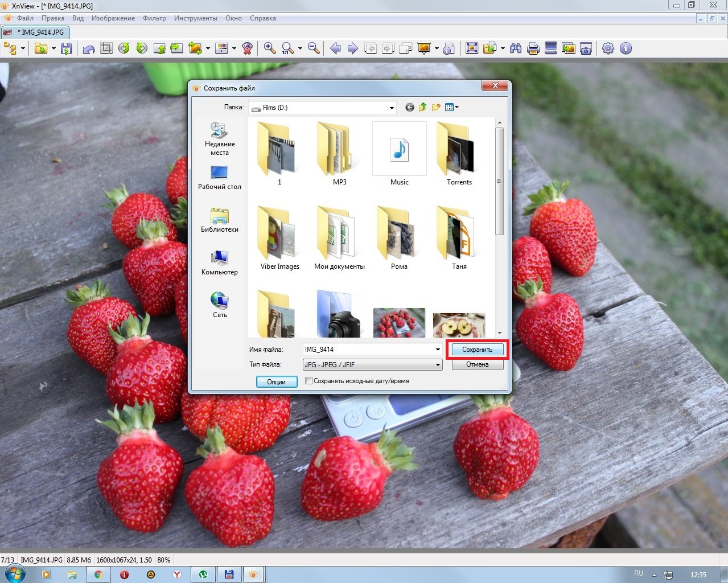The width and height of the screenshot is (728, 583).
Task: Rotate image left using toolbar icon
Action: [124, 48]
